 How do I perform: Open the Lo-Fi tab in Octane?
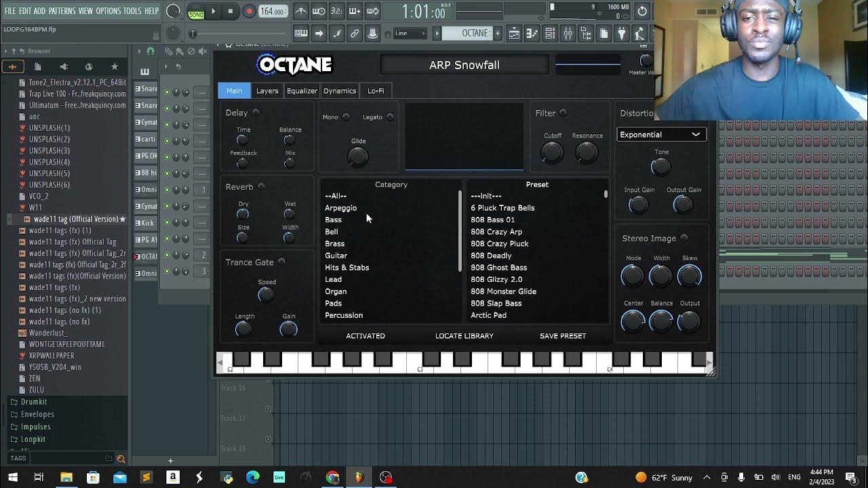coord(376,91)
